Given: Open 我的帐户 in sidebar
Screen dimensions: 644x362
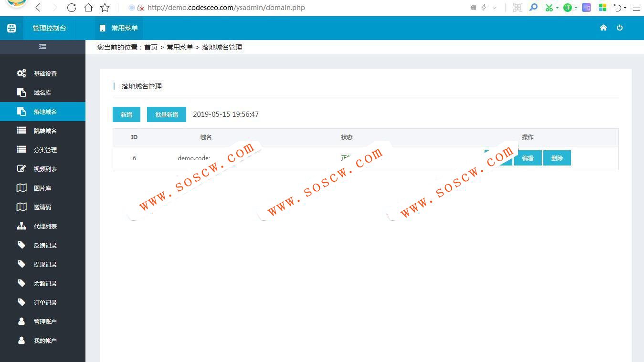Looking at the screenshot, I should (42, 341).
